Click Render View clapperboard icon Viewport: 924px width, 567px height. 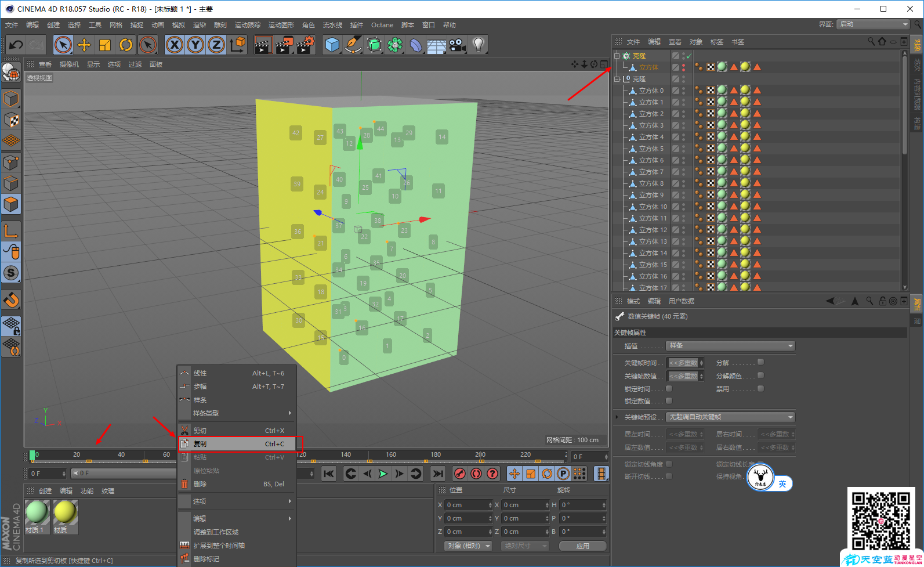pyautogui.click(x=263, y=45)
